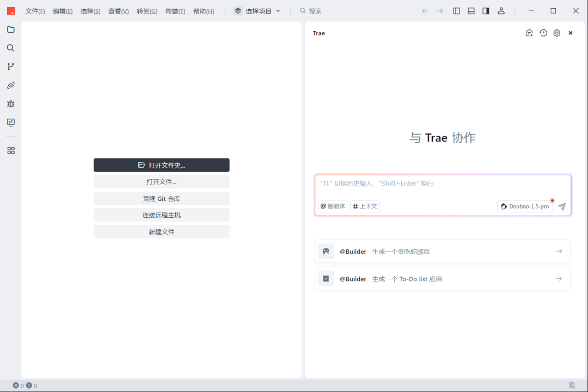Open the Explorer folder icon in sidebar
588x392 pixels.
(x=11, y=29)
